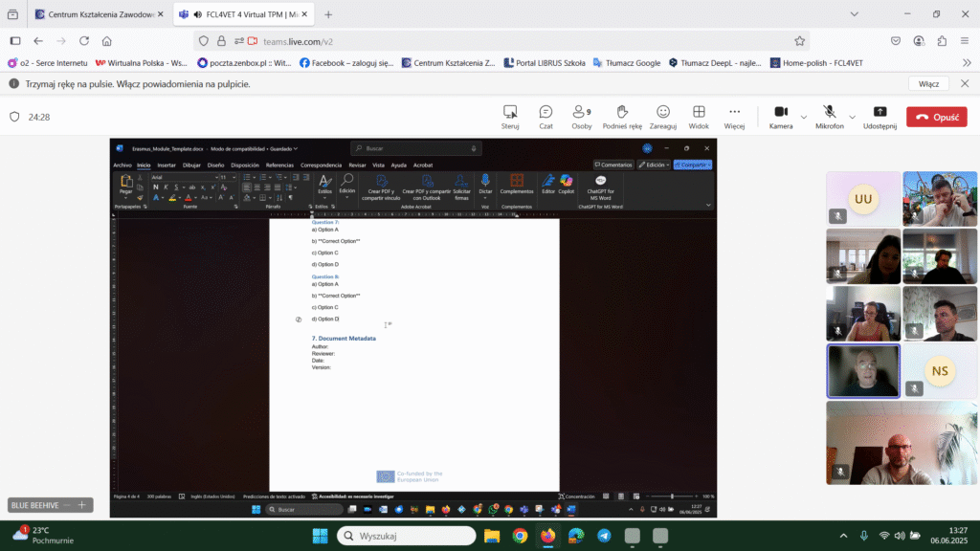This screenshot has width=980, height=551.
Task: Toggle the Kamera camera on
Action: tap(780, 113)
